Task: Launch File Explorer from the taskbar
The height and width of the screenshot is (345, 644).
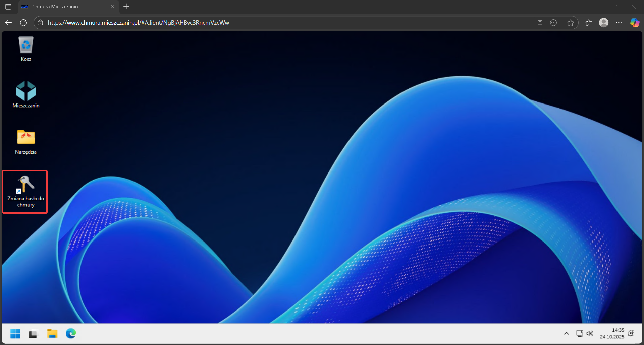Action: (x=52, y=333)
